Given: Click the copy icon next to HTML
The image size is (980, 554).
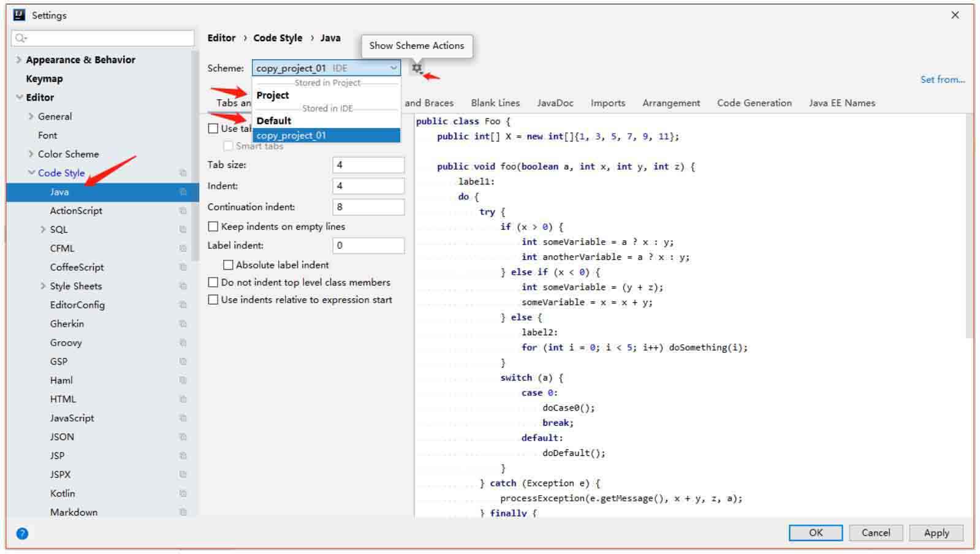Looking at the screenshot, I should pyautogui.click(x=183, y=399).
